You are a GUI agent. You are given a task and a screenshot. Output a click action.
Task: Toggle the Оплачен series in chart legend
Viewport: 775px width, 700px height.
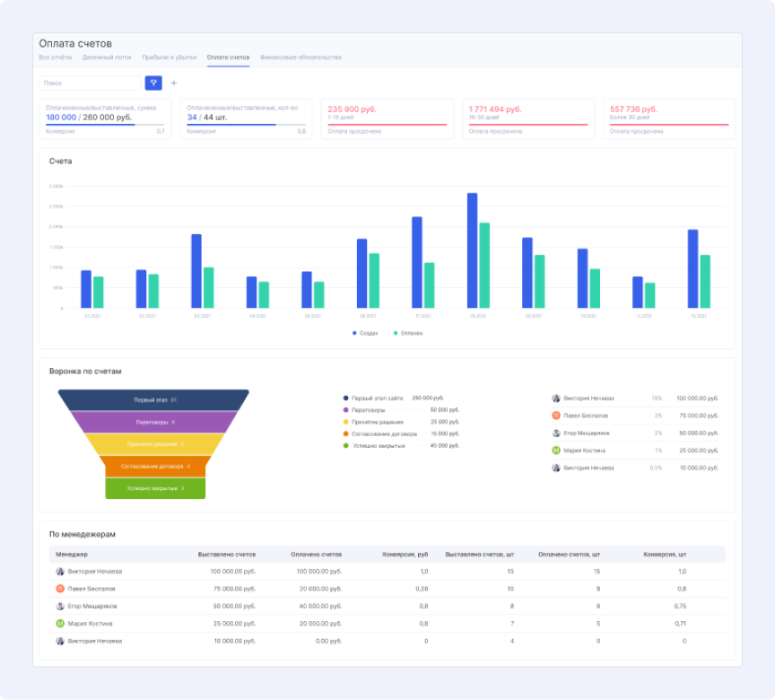point(408,333)
